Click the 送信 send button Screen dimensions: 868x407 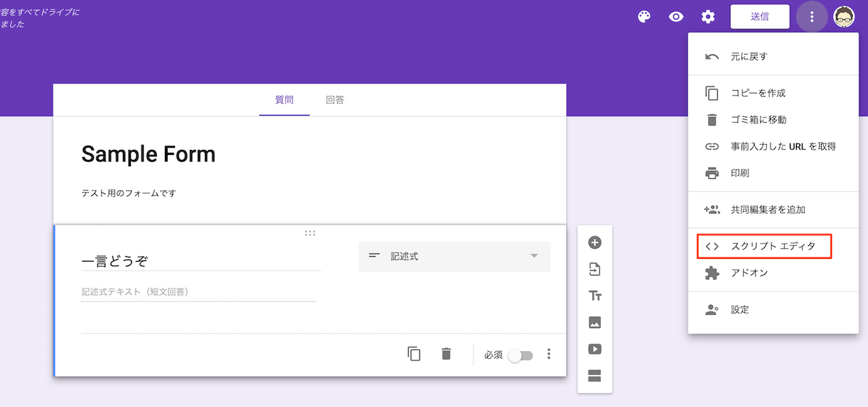coord(760,17)
